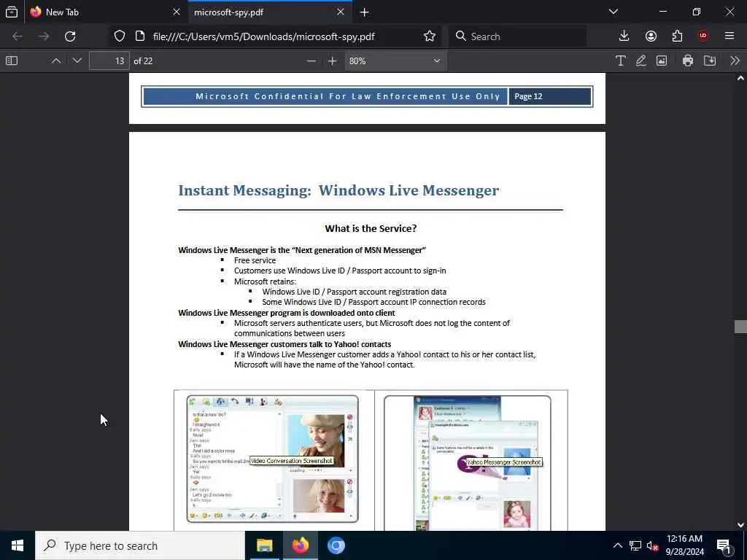747x560 pixels.
Task: Open the network status tray icon
Action: coord(635,545)
